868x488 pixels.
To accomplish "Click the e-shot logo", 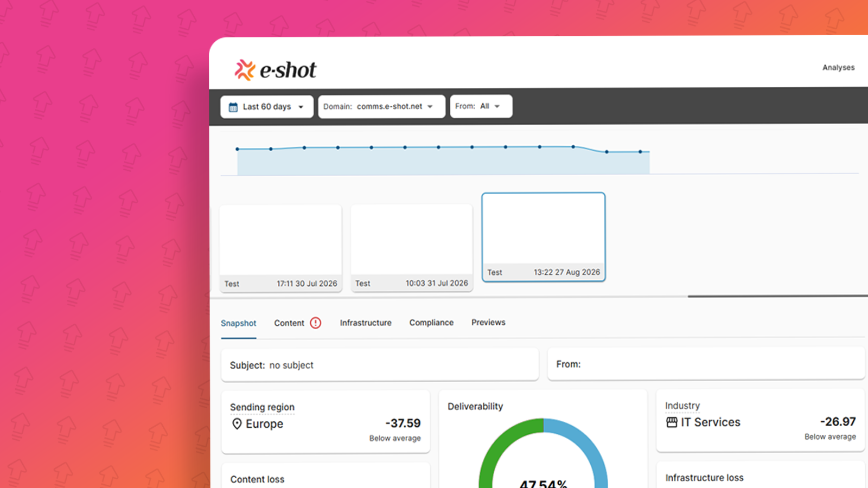I will [x=275, y=70].
